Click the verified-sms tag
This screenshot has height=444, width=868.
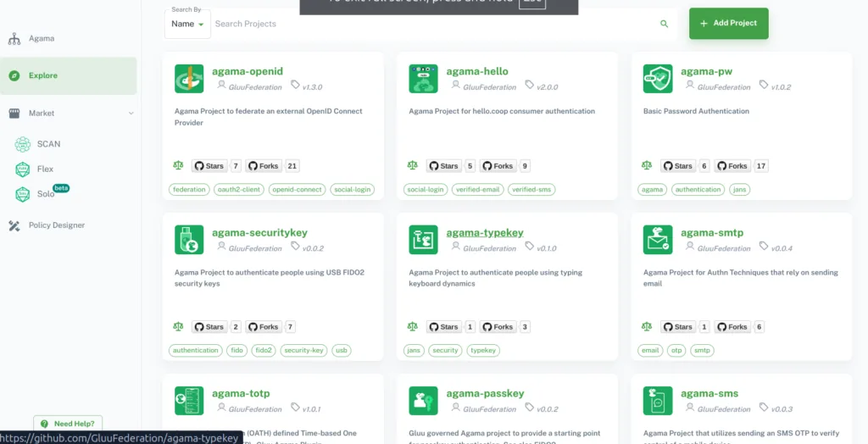coord(531,189)
